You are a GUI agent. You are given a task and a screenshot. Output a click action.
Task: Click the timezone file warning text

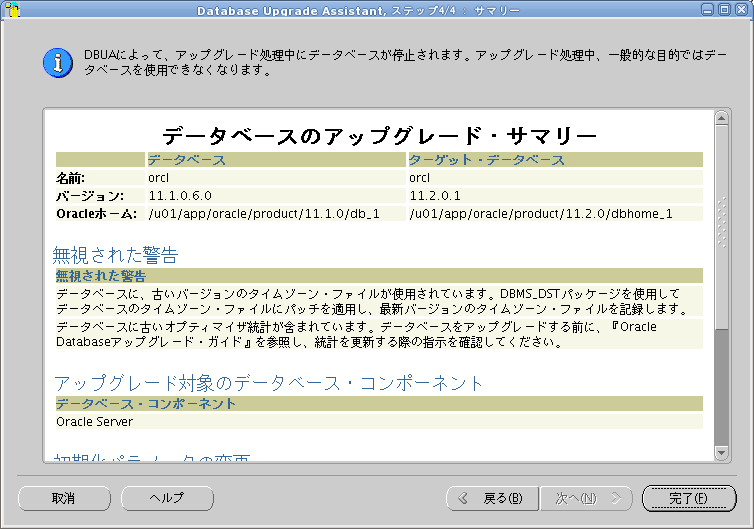click(x=373, y=301)
